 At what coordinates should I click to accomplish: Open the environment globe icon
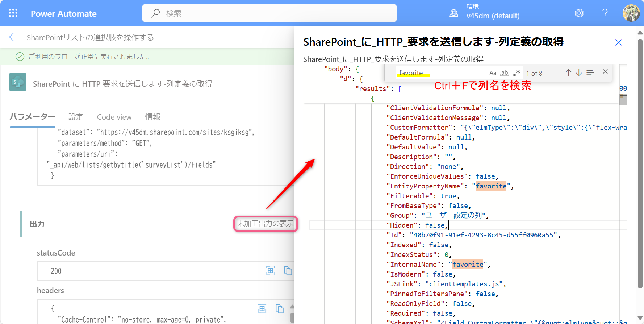[454, 13]
